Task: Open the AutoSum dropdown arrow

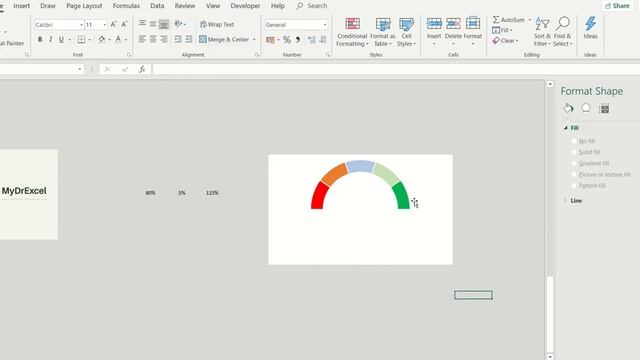Action: point(530,20)
